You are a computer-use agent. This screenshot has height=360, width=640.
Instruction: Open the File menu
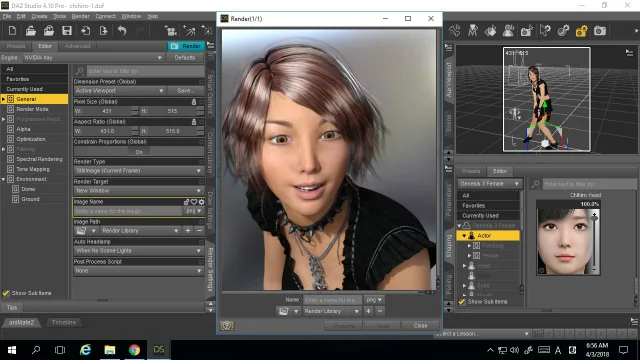pos(7,16)
